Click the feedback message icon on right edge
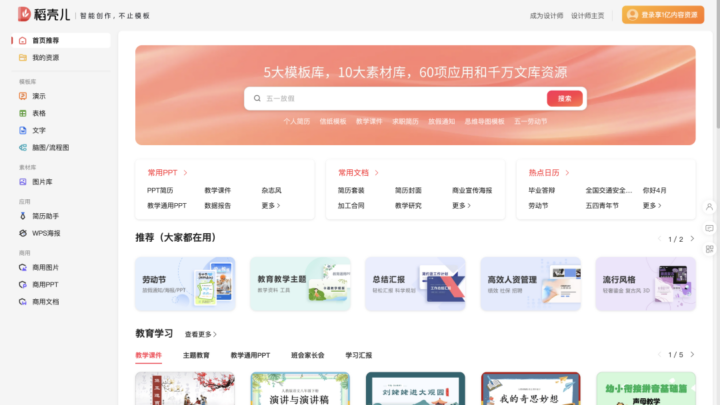This screenshot has width=720, height=405. [x=709, y=228]
